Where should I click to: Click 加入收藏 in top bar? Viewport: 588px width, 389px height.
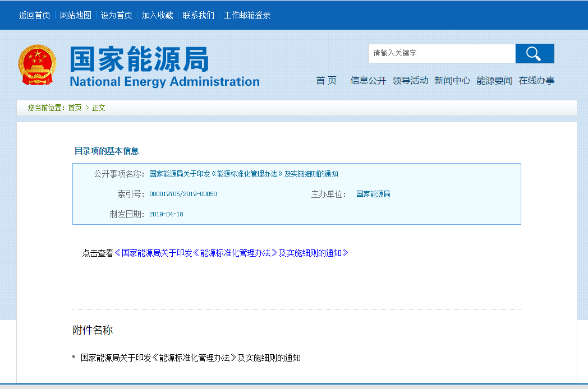(157, 15)
